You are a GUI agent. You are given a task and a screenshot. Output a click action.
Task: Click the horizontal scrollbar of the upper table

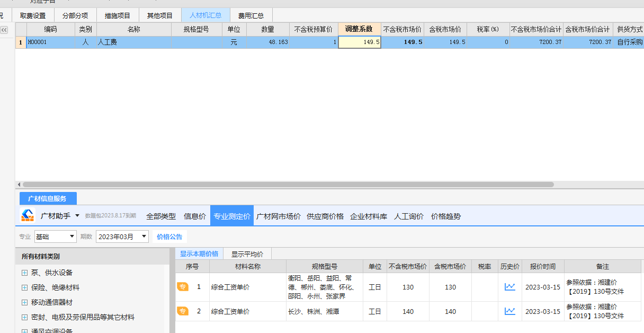(x=288, y=185)
